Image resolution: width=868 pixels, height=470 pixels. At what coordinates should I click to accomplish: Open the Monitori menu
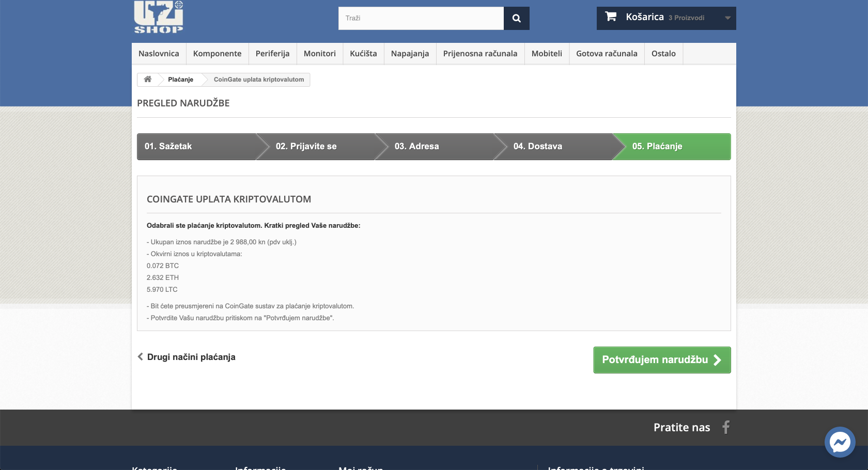pos(320,54)
